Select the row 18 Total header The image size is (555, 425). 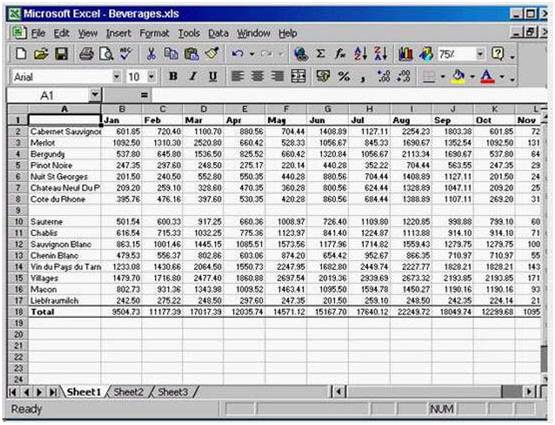(x=18, y=312)
